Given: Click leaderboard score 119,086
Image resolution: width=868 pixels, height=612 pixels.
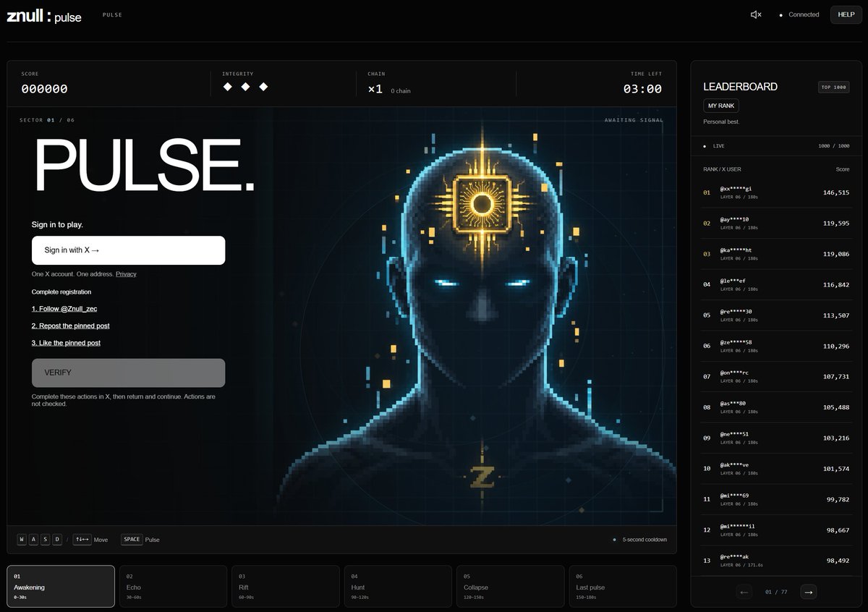Looking at the screenshot, I should coord(836,254).
